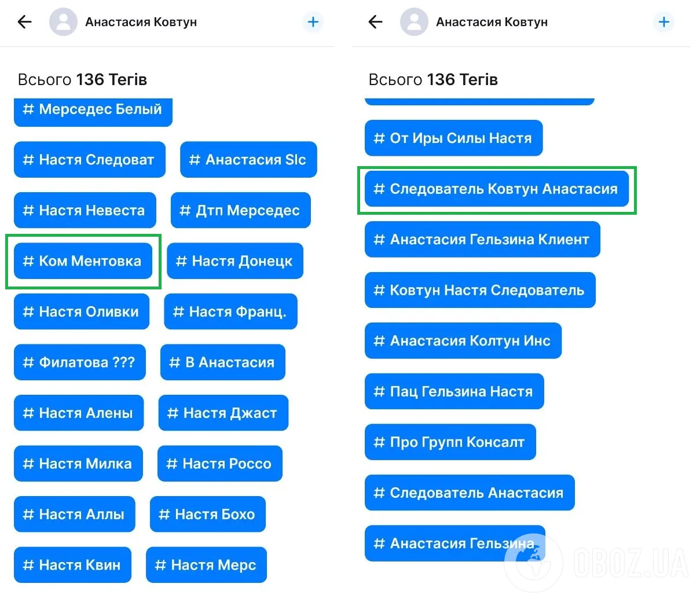Select the 'От Иры Силы Настя' tag
Screen dimensions: 700x602
[x=453, y=138]
